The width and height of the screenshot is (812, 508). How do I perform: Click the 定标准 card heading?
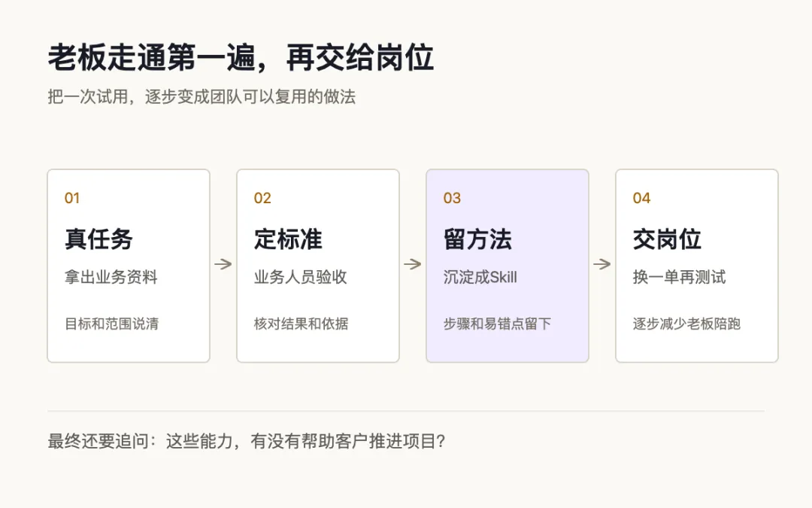click(x=288, y=239)
